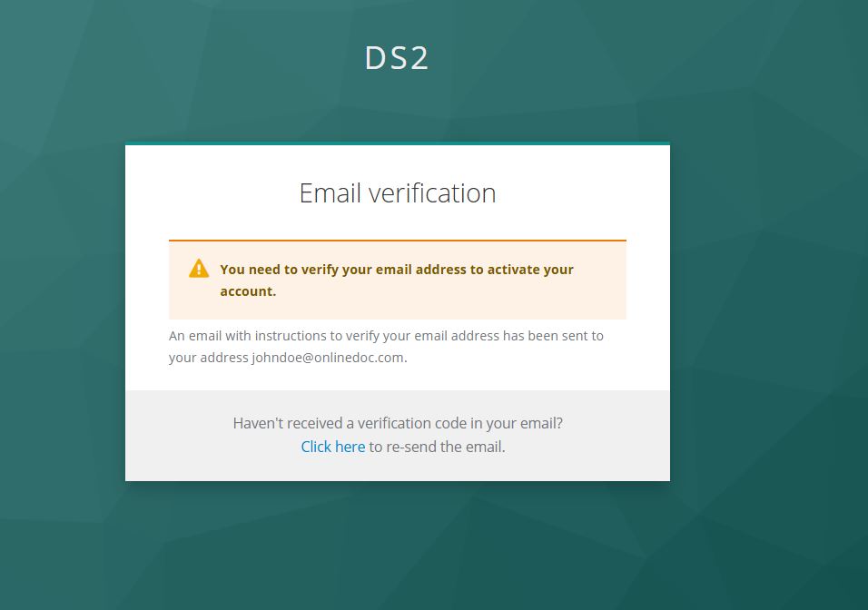Click the empty alert area right of "account."
This screenshot has height=610, width=868.
coord(454,293)
